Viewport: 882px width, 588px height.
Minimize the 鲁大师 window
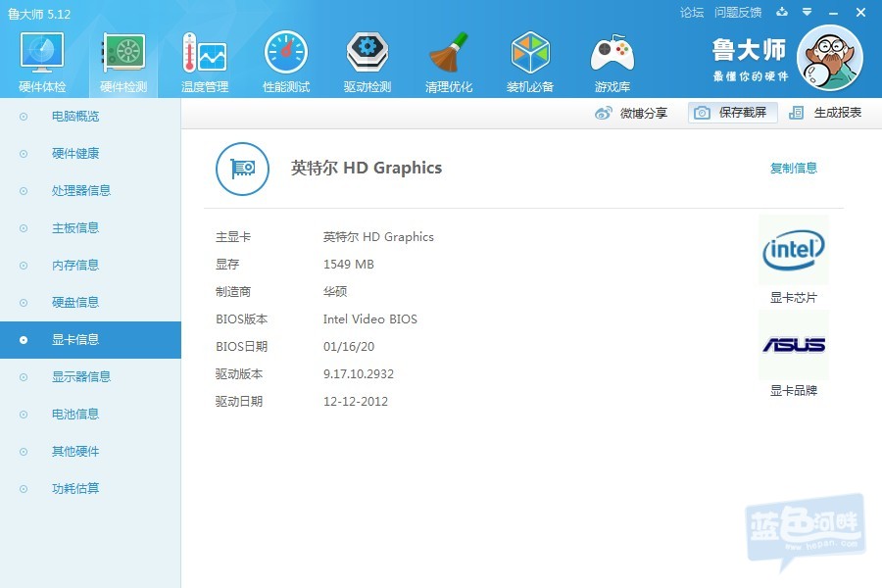pyautogui.click(x=834, y=13)
